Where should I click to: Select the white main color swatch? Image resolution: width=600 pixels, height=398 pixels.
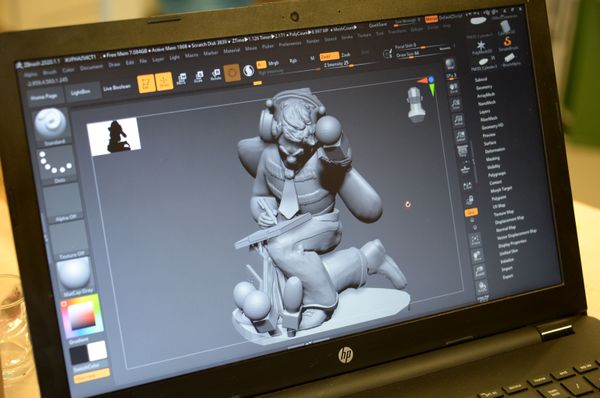pyautogui.click(x=98, y=351)
